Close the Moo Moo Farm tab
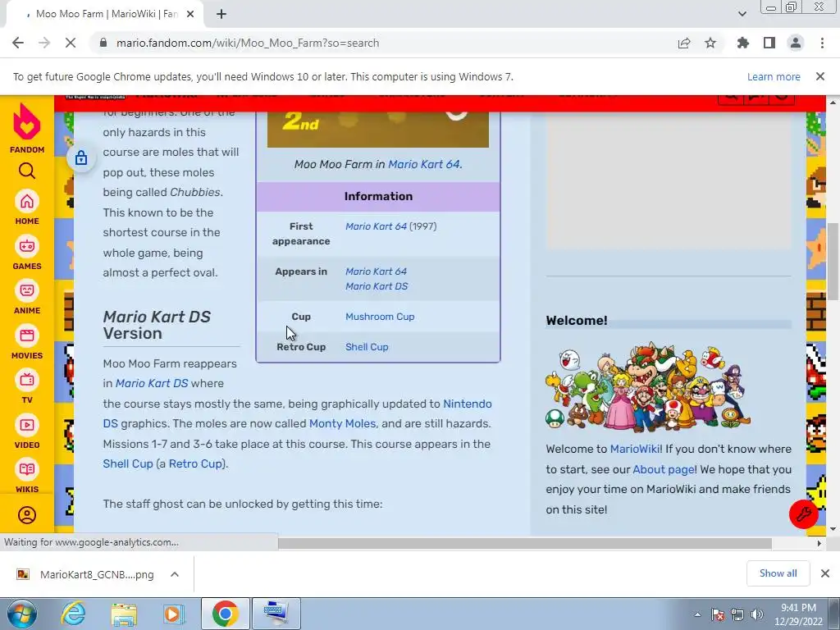The width and height of the screenshot is (840, 630). pos(190,15)
